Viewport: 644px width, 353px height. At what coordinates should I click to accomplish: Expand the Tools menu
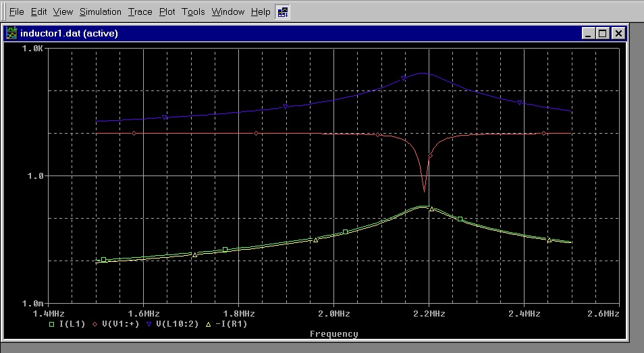[193, 12]
